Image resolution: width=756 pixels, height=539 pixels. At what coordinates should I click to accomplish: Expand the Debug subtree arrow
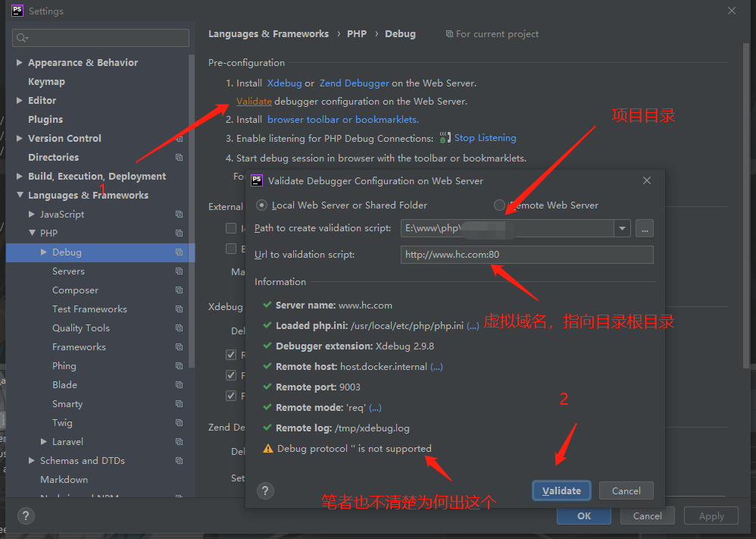[43, 252]
